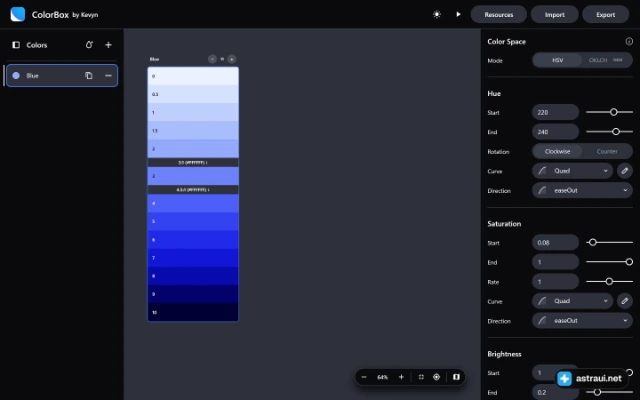The width and height of the screenshot is (640, 400).
Task: Remove the Blue color with minus icon
Action: pyautogui.click(x=108, y=76)
